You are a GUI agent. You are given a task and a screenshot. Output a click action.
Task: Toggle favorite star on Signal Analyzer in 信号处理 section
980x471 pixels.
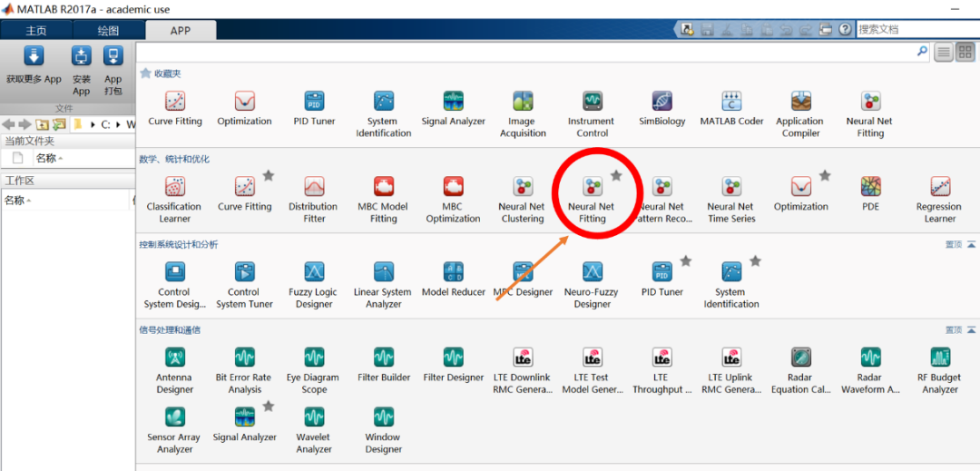point(269,407)
